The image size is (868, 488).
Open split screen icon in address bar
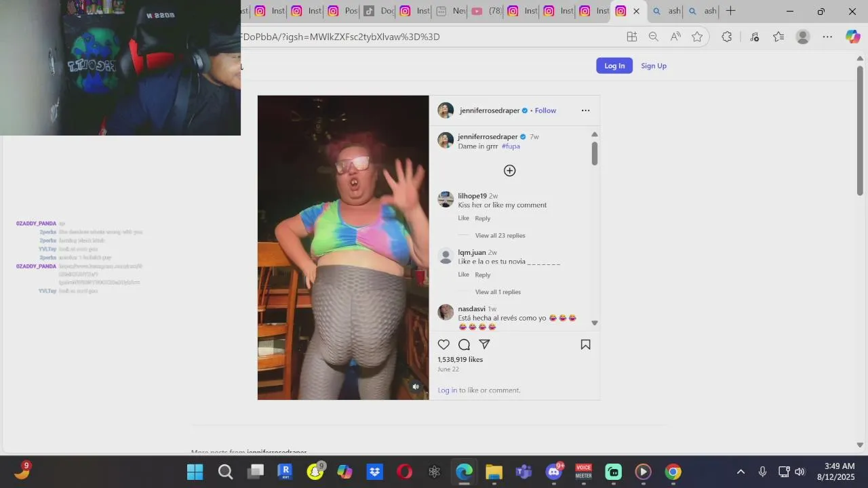pyautogui.click(x=631, y=37)
